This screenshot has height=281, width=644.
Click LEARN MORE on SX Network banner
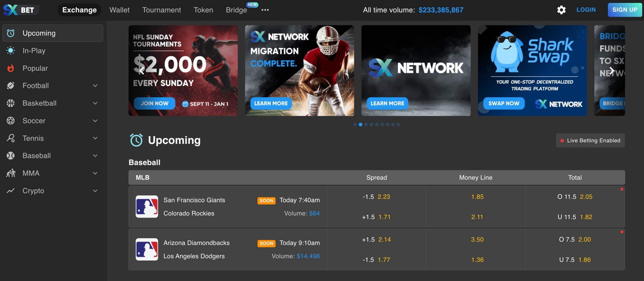tap(387, 103)
